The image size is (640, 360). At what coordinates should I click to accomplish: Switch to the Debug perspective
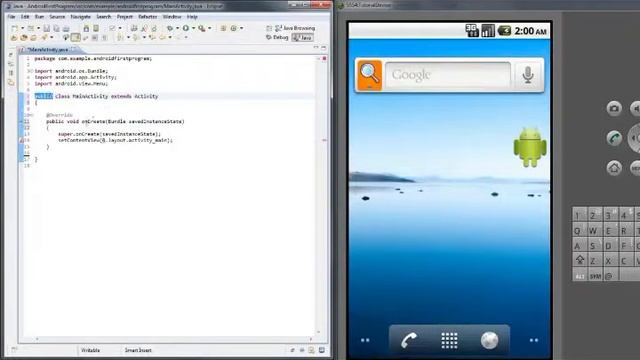(277, 38)
